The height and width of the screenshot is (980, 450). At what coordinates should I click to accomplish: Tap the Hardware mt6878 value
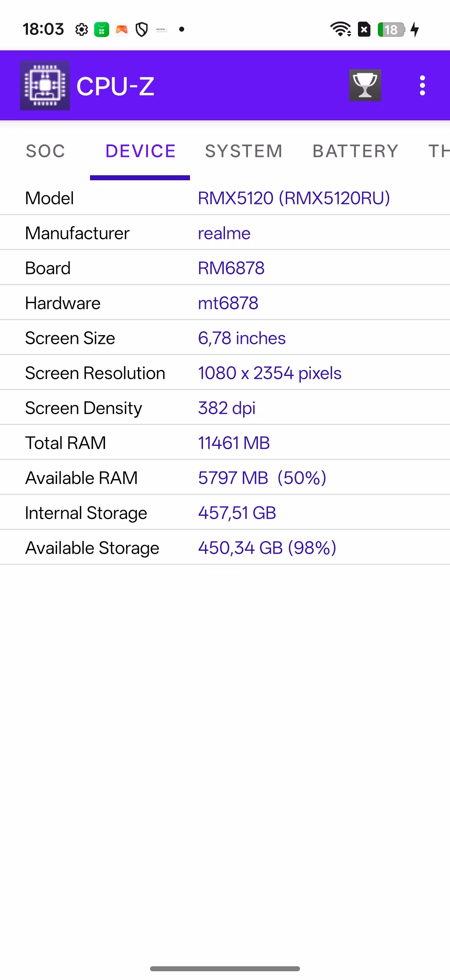[228, 303]
